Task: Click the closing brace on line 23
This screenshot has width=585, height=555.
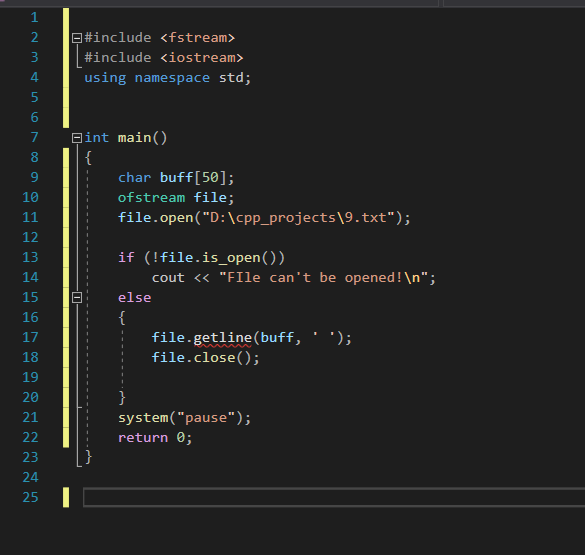Action: [88, 457]
